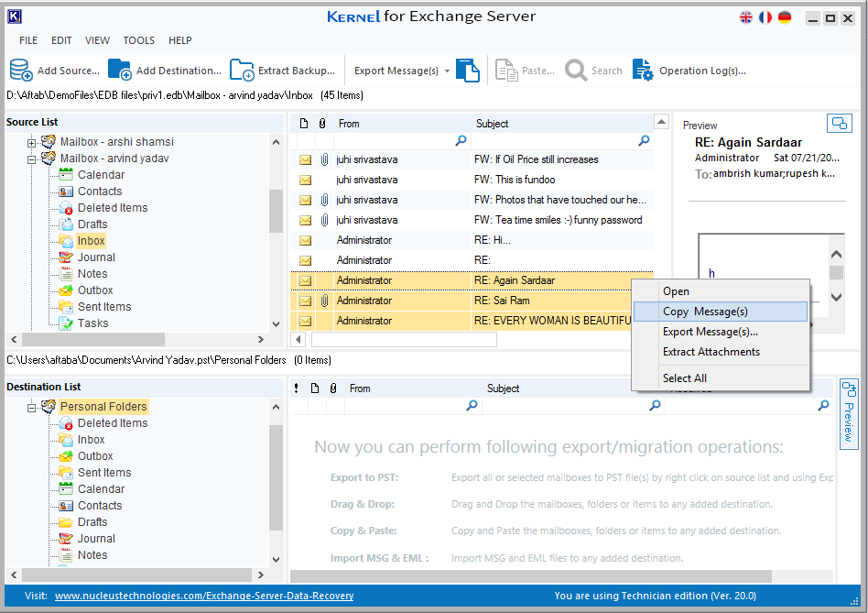Click the preview pane layout icon
Image resolution: width=868 pixels, height=613 pixels.
click(840, 123)
